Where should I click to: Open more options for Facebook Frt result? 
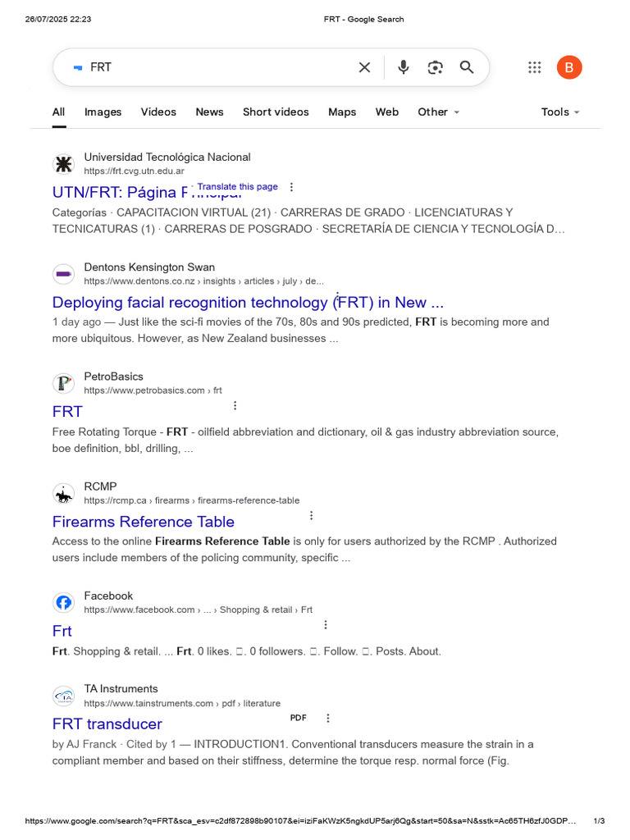[326, 624]
